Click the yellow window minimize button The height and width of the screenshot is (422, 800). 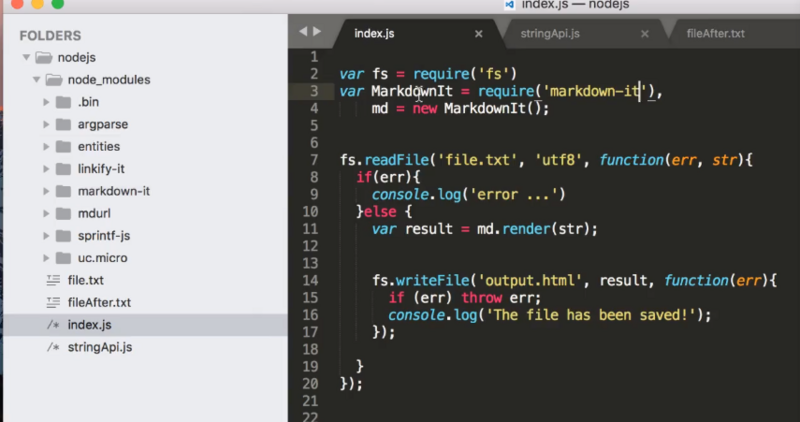click(37, 4)
